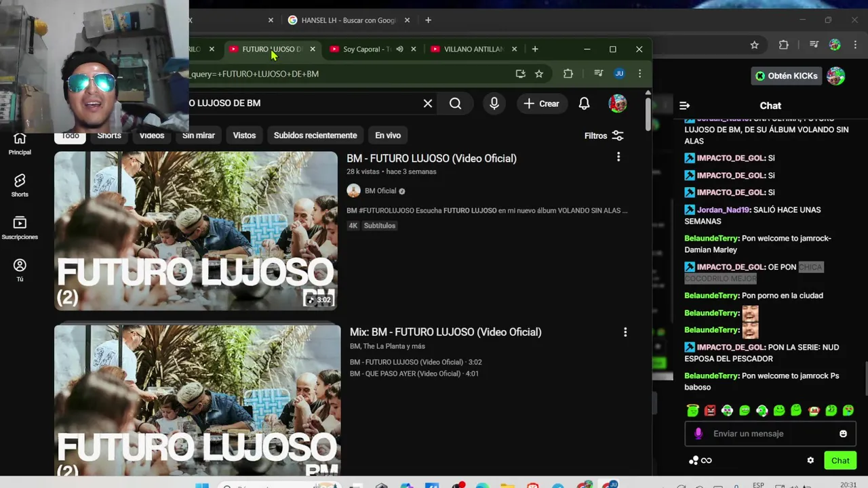Switch to VILLANO ANTILLANO tab
Viewport: 868px width, 488px height.
pos(473,49)
